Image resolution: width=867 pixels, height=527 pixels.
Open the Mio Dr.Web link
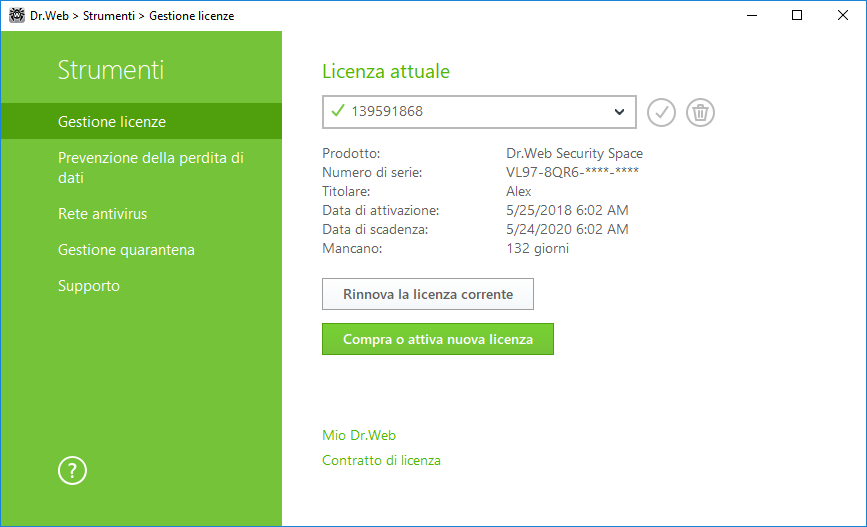(x=359, y=435)
